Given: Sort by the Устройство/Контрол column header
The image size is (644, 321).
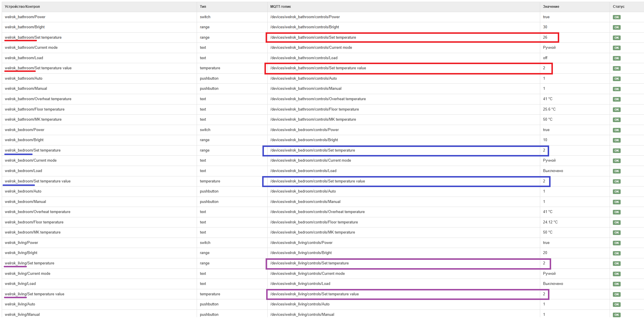Looking at the screenshot, I should (22, 7).
